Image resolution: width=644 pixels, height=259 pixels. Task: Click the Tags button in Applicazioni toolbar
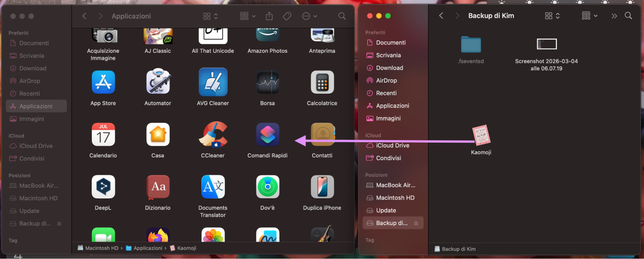click(x=287, y=16)
